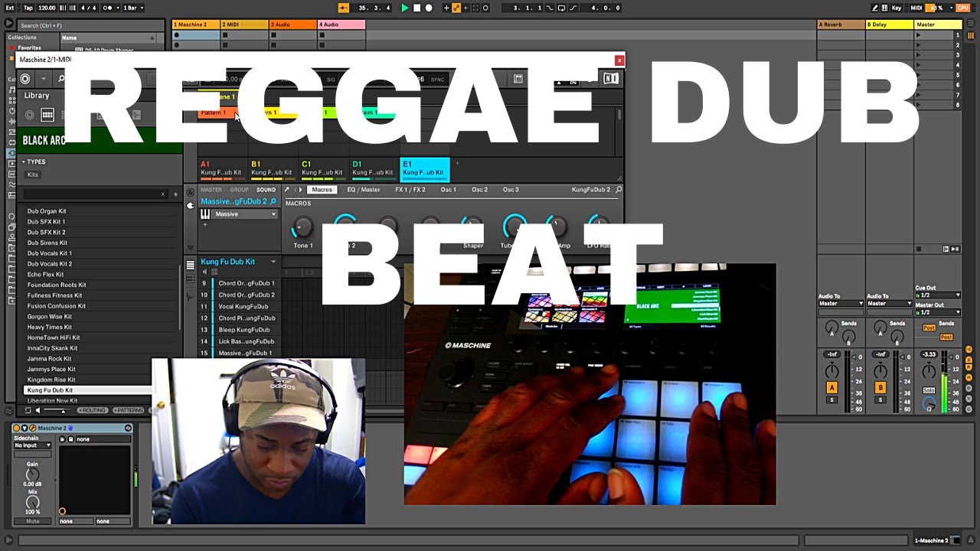The image size is (980, 551).
Task: Select the 3 Audio track header
Action: click(292, 24)
